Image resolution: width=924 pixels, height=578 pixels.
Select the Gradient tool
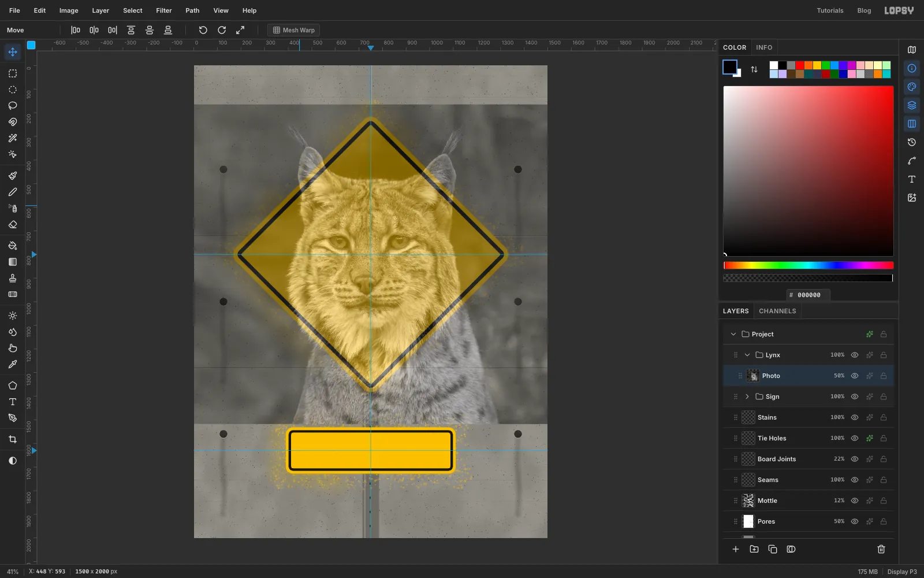(12, 262)
